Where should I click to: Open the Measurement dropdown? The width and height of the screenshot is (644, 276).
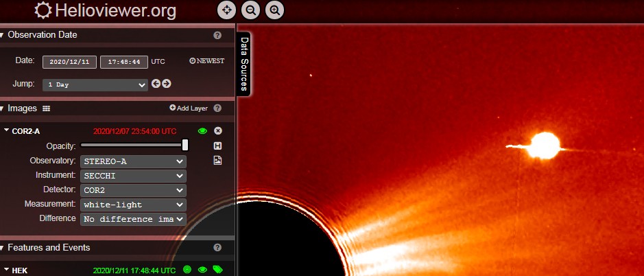coord(134,205)
